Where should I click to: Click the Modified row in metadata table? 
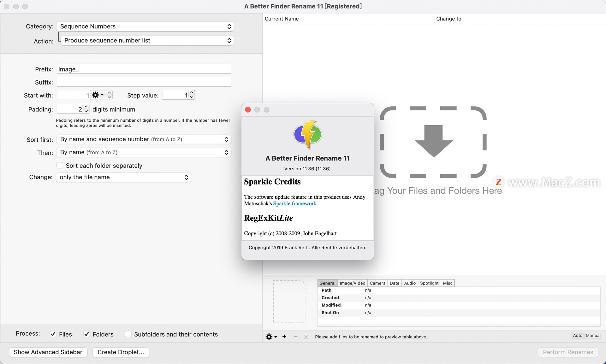(459, 305)
